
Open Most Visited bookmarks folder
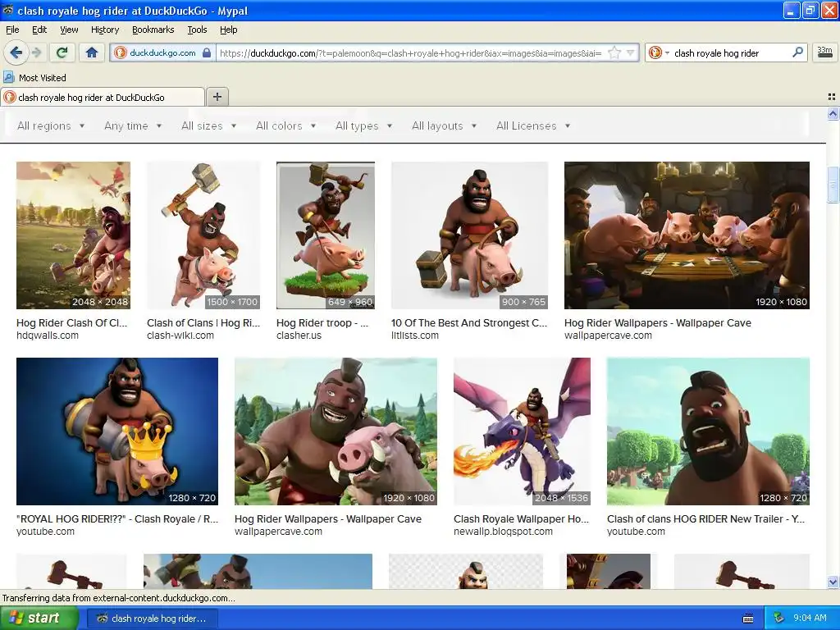click(x=34, y=78)
